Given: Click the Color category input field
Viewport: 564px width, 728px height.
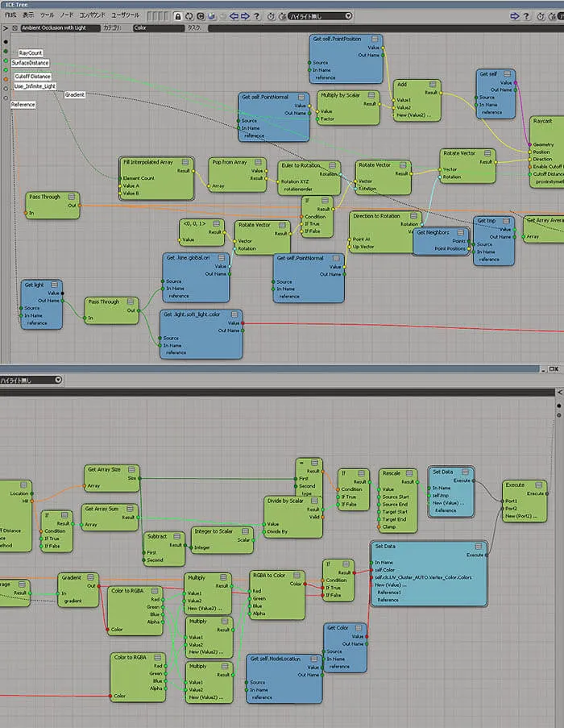Looking at the screenshot, I should click(159, 28).
